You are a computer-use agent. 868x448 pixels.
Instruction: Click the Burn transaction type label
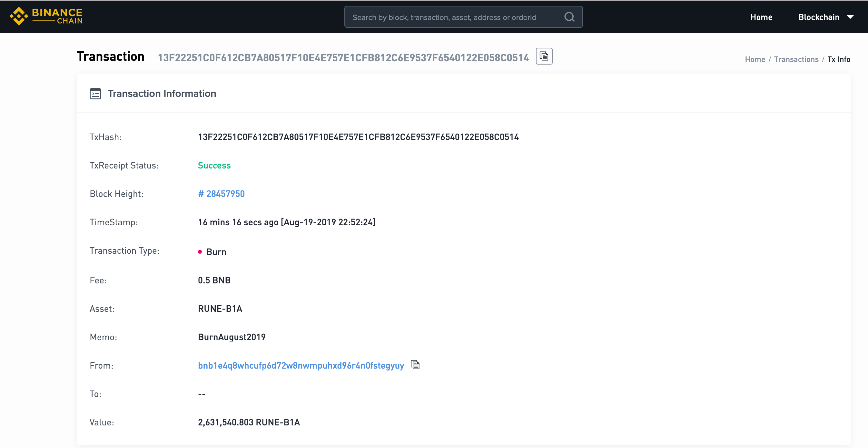216,252
